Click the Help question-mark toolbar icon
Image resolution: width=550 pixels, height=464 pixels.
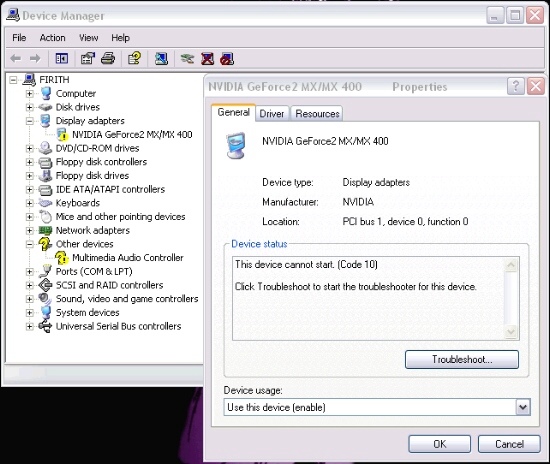[x=134, y=58]
